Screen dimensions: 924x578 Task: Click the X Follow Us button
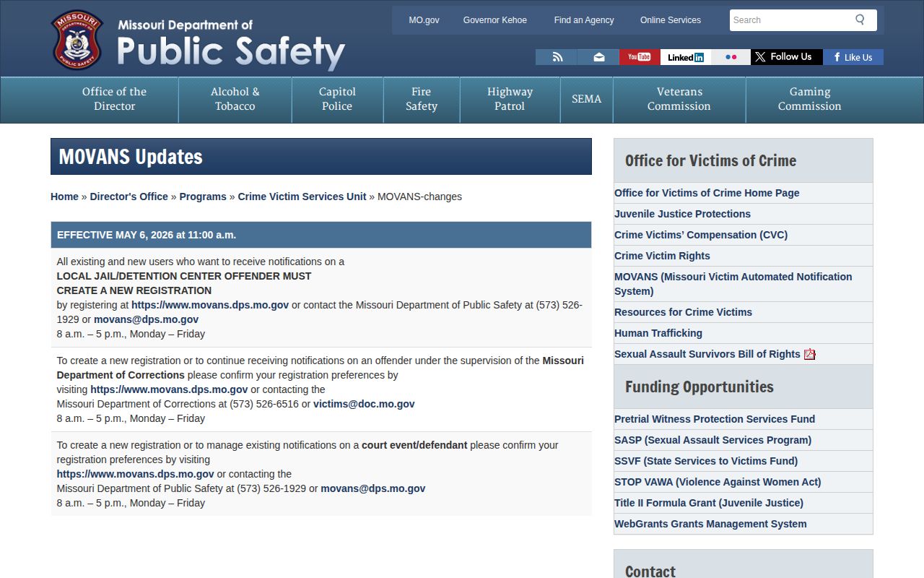(787, 57)
